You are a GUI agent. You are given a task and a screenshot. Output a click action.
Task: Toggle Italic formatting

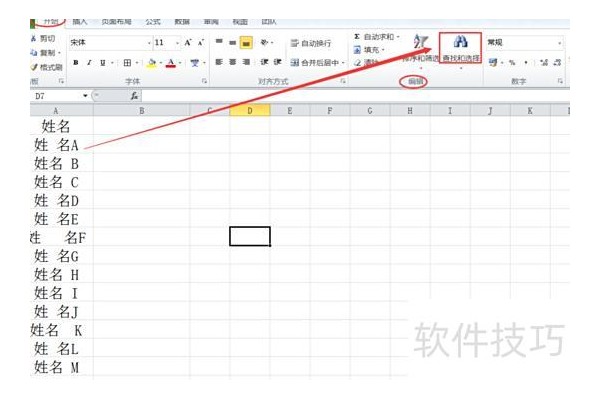click(89, 62)
